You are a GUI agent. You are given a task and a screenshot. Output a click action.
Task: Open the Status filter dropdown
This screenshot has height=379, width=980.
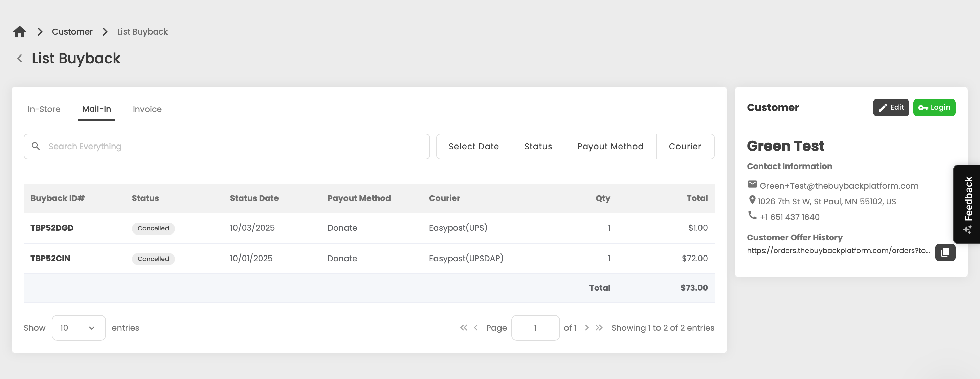tap(538, 147)
